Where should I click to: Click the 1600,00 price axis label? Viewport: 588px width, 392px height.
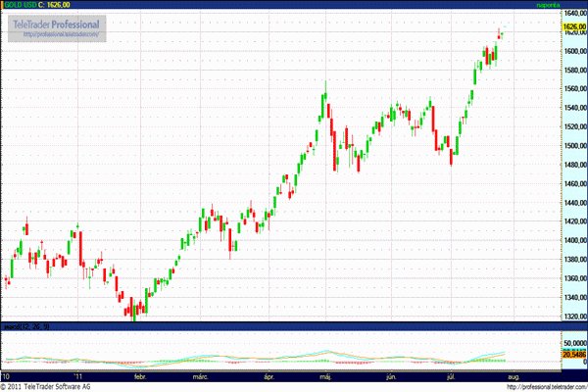pos(573,51)
